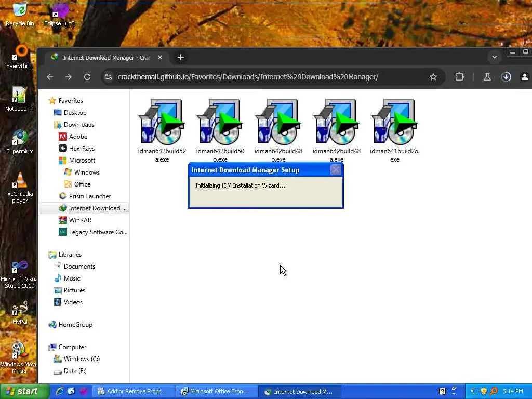Open Pictures library
The width and height of the screenshot is (532, 399).
(x=70, y=290)
